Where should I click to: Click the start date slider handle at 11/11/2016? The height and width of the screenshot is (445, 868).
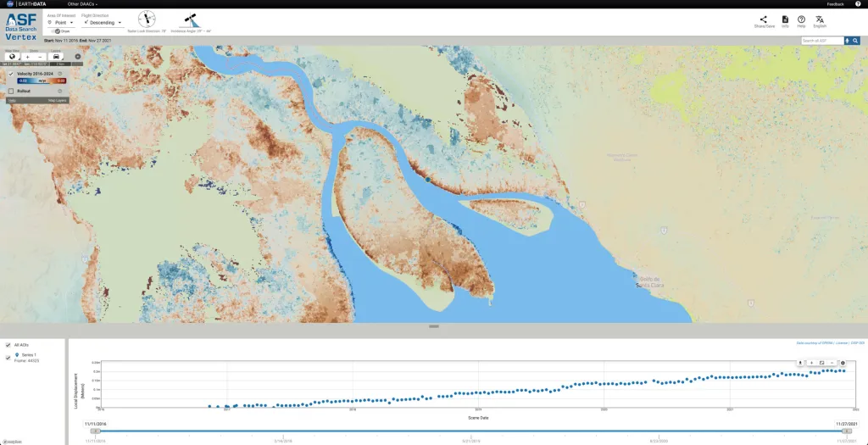(x=96, y=431)
